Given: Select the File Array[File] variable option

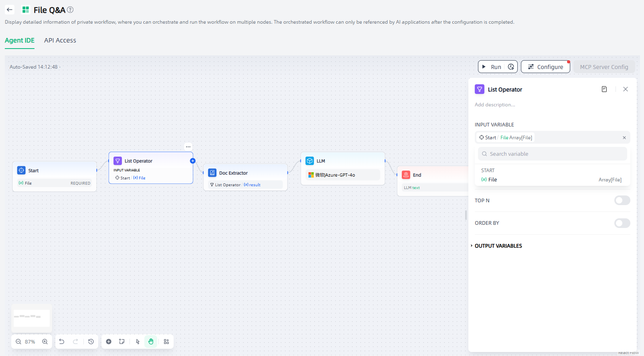Looking at the screenshot, I should [x=551, y=180].
